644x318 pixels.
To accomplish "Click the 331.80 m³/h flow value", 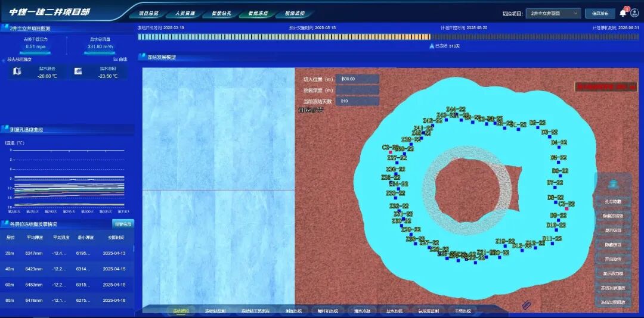I will pyautogui.click(x=100, y=46).
